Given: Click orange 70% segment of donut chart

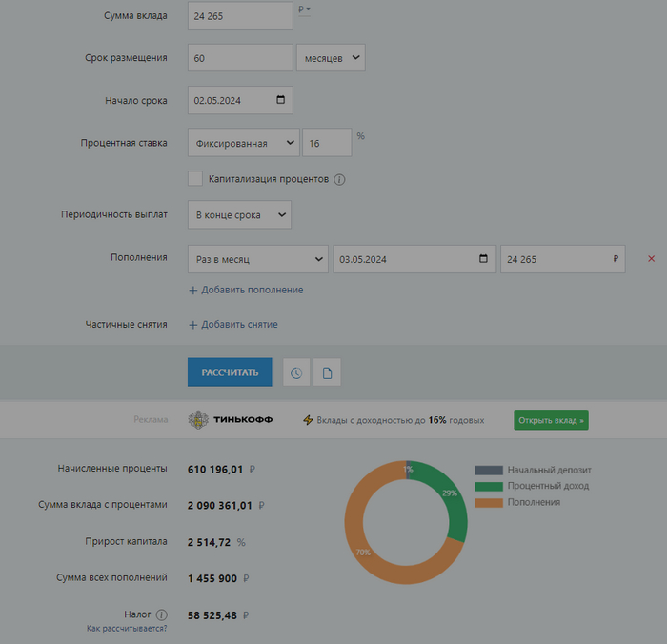Looking at the screenshot, I should pyautogui.click(x=361, y=553).
